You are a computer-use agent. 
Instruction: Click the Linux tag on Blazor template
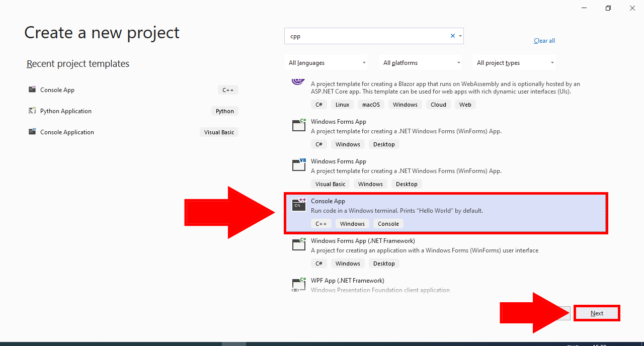[343, 105]
